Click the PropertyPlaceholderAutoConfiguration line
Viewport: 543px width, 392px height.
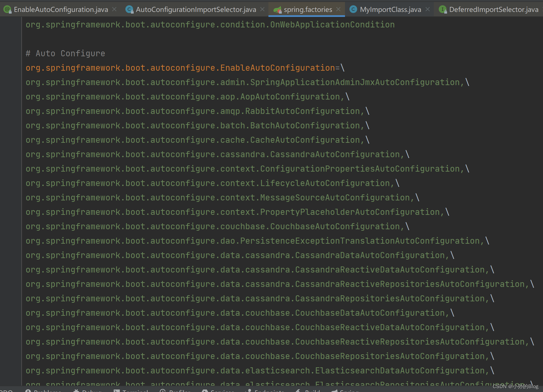238,212
